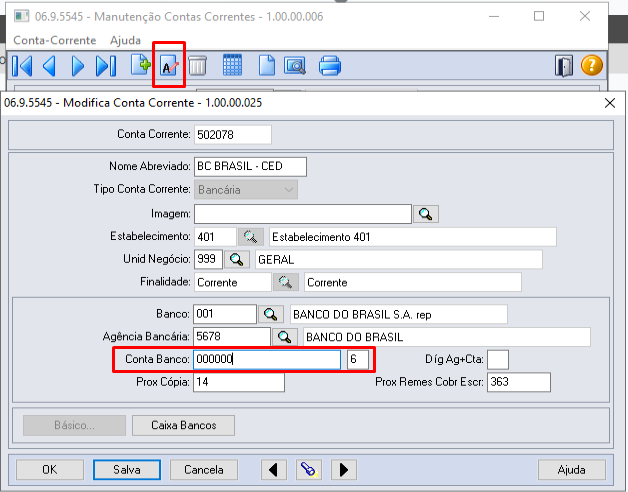Open the search magnifier screen icon
This screenshot has width=628, height=492.
click(295, 66)
